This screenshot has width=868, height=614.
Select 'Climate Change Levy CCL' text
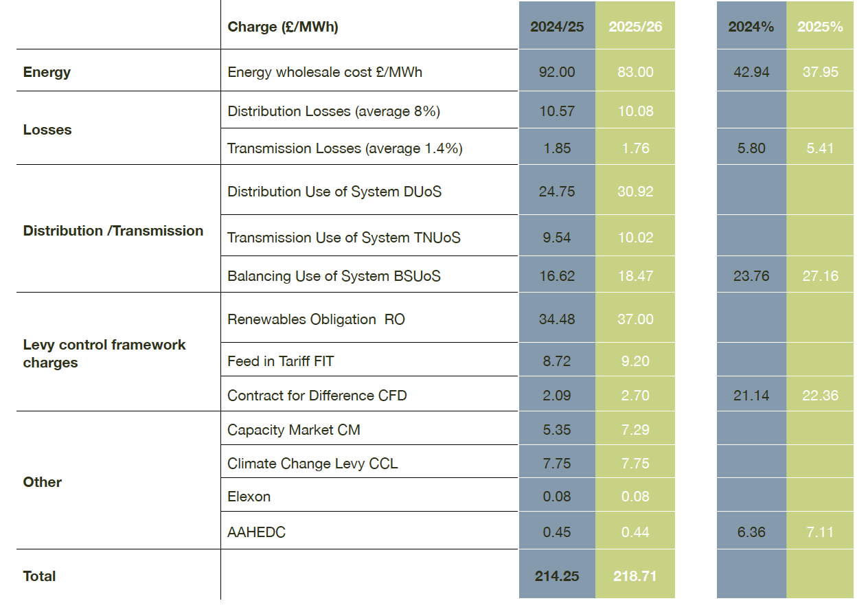point(312,464)
